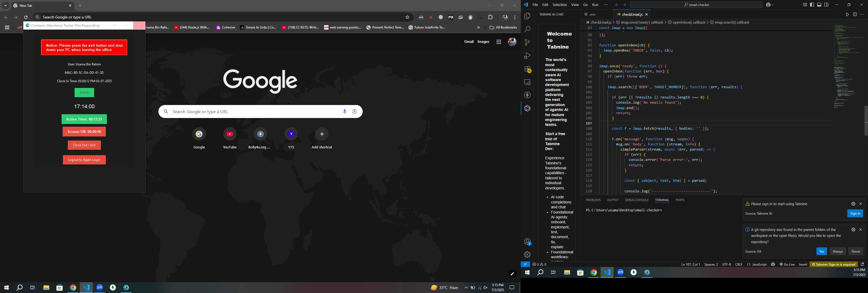Click Yes on git repository notification
Image resolution: width=868 pixels, height=293 pixels.
pyautogui.click(x=822, y=251)
